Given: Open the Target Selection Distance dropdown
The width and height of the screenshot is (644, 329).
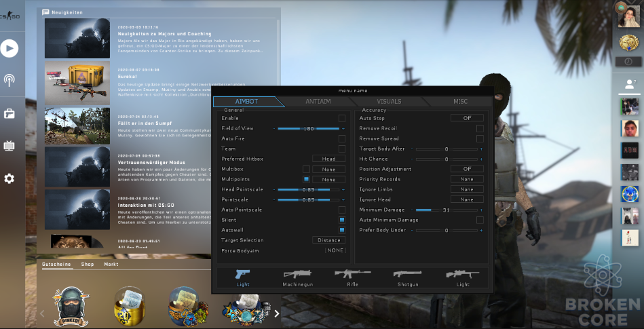Looking at the screenshot, I should pyautogui.click(x=328, y=240).
